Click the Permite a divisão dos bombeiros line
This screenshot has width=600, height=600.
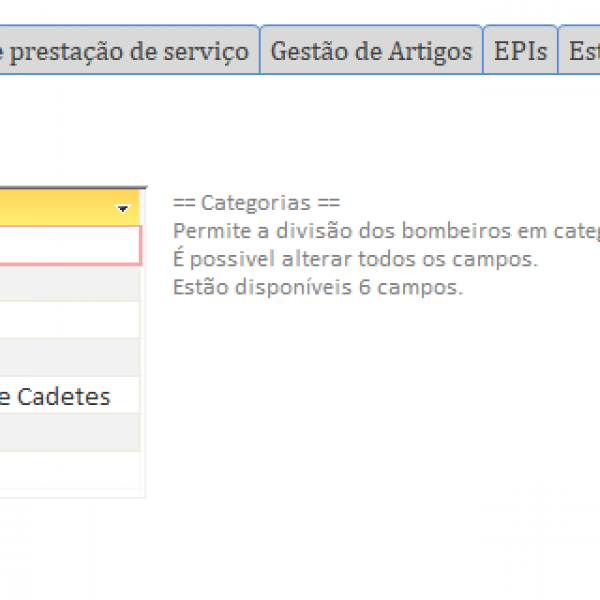pos(385,231)
